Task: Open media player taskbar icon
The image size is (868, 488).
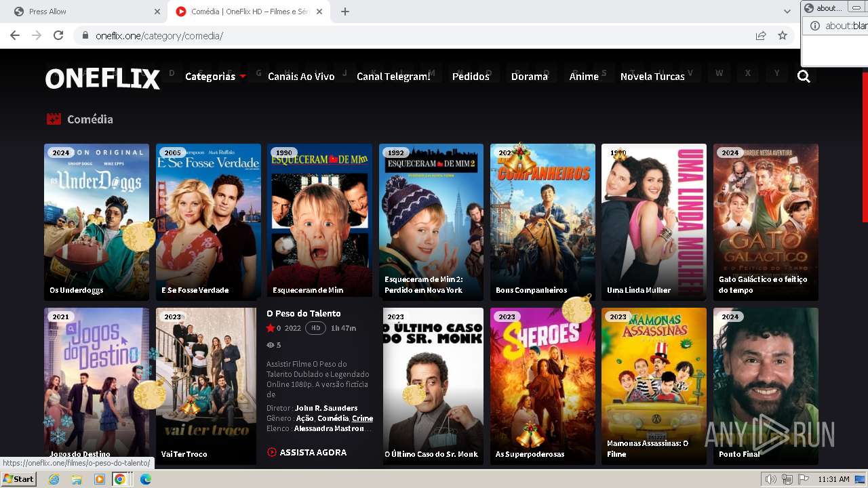Action: [x=99, y=479]
